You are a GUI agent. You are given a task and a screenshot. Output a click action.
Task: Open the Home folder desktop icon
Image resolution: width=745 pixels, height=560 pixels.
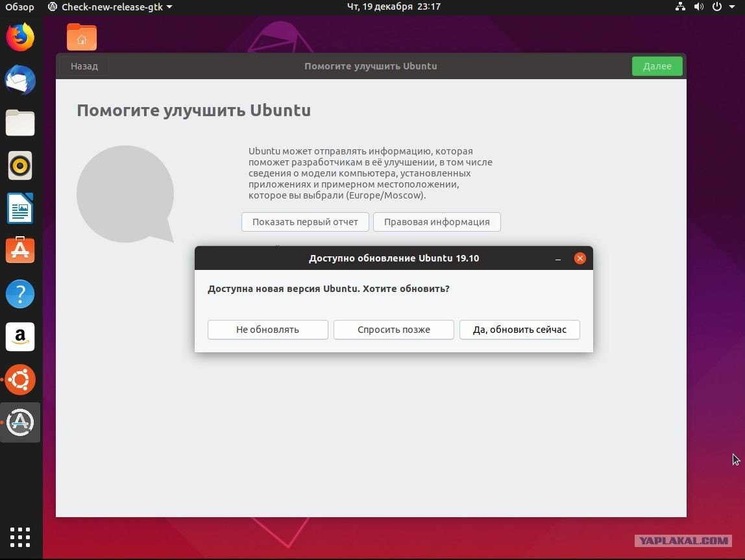pos(82,37)
